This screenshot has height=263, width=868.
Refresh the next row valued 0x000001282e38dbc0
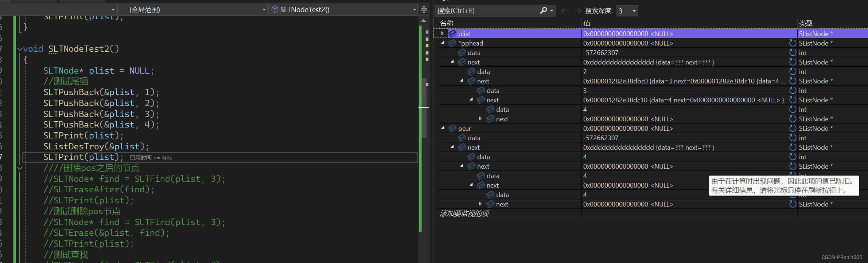pyautogui.click(x=793, y=81)
